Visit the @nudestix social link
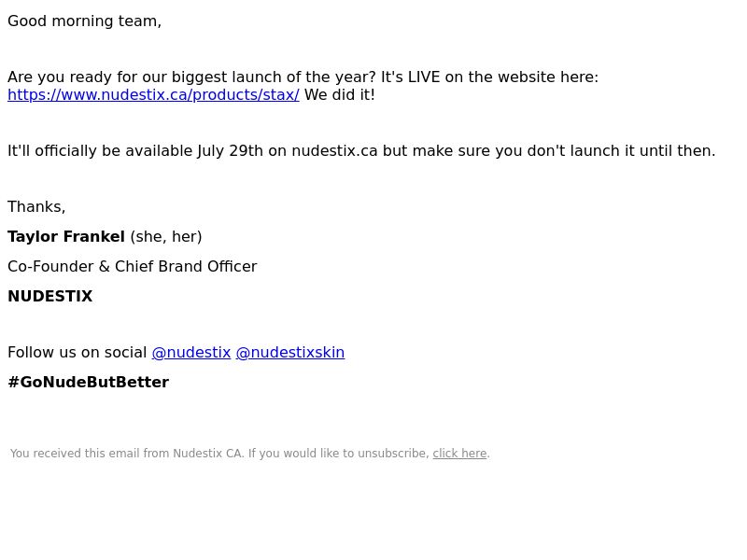 (191, 353)
